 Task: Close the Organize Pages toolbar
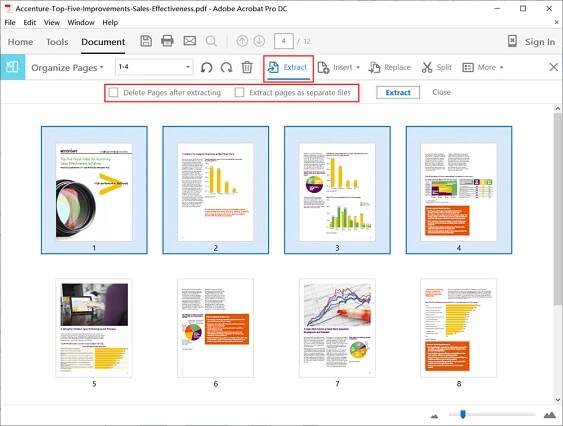554,67
